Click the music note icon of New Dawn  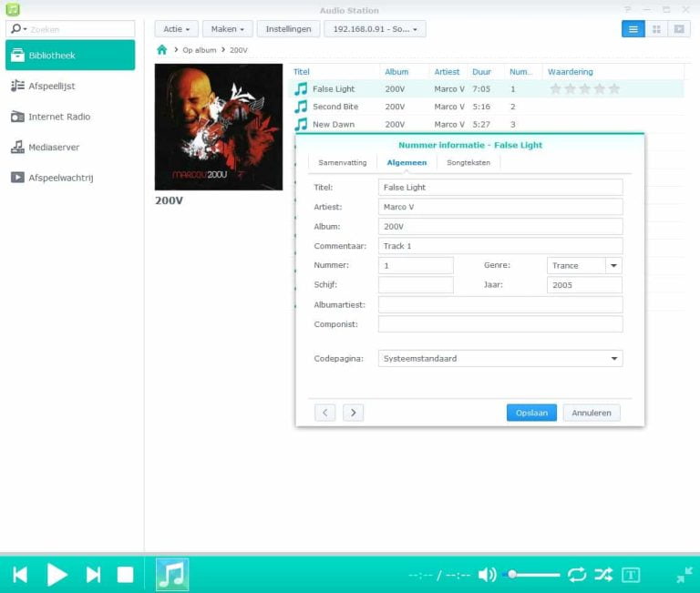coord(301,124)
